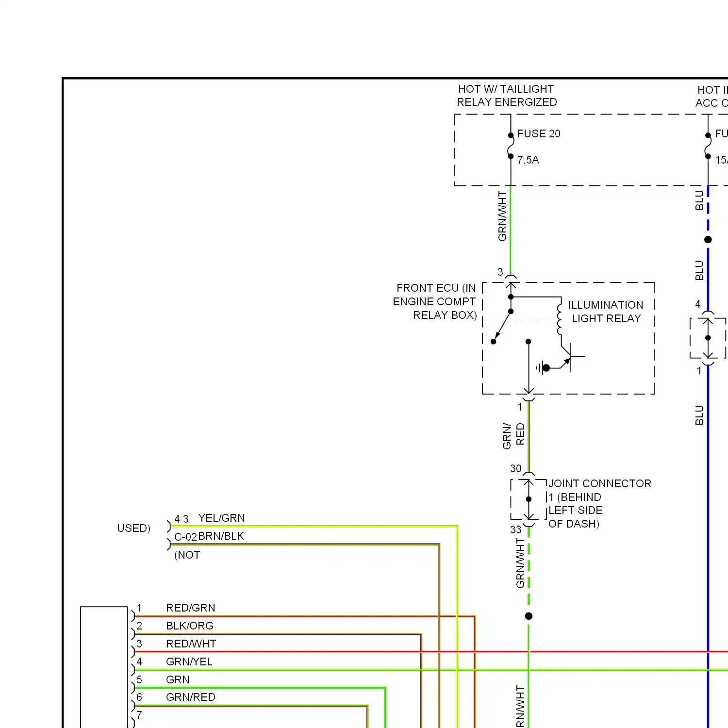Click the ILLUMINATION LIGHT RELAY label
The height and width of the screenshot is (728, 728).
pos(606,312)
